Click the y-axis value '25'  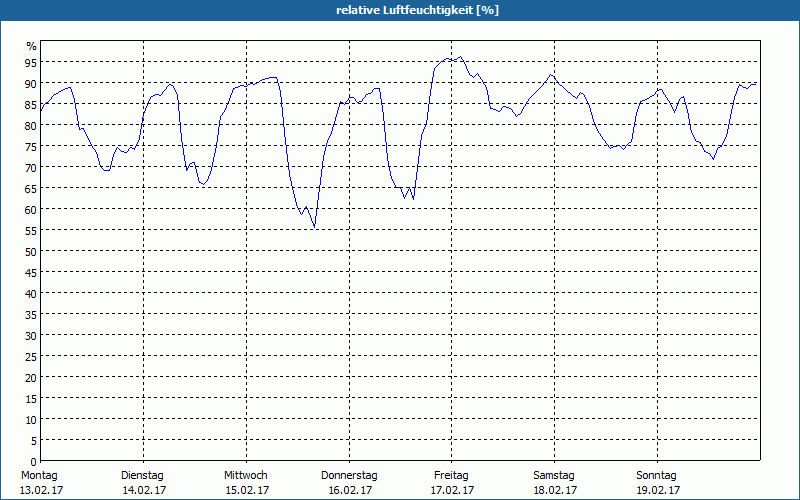click(31, 356)
